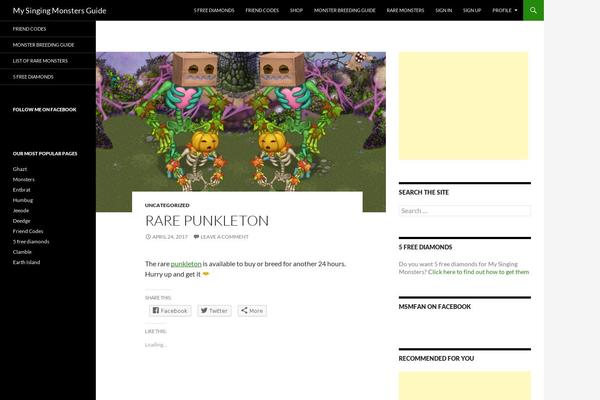Open 5 Free Diamonds in top navigation
The image size is (600, 400).
(214, 10)
